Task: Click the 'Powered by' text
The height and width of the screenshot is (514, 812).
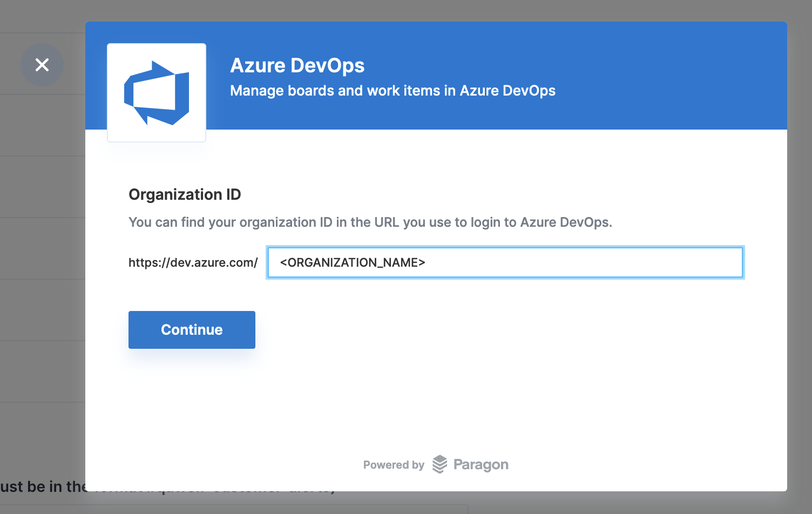Action: [394, 465]
